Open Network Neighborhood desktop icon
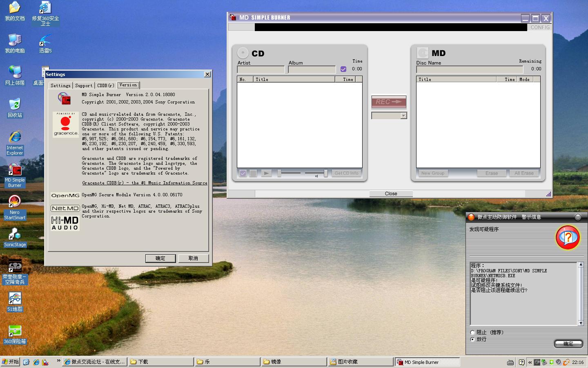 [x=15, y=76]
